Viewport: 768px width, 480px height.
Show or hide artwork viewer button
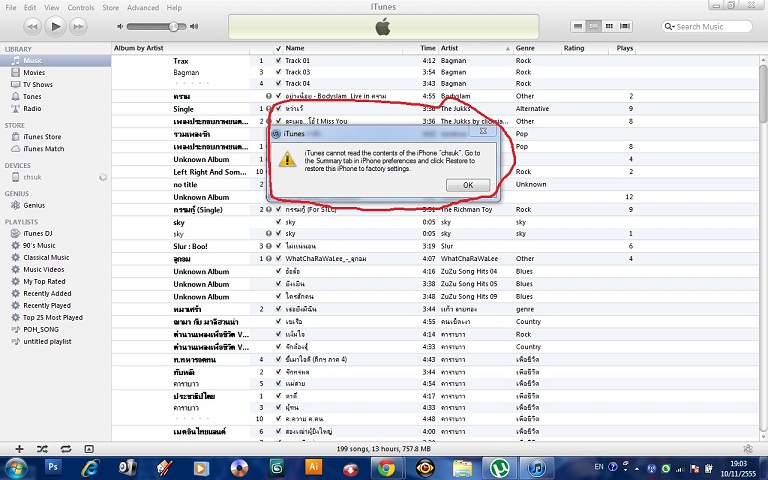(x=89, y=449)
